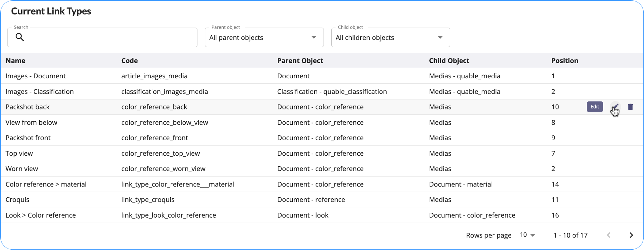Viewport: 644px width, 250px height.
Task: Open the Parent object dropdown
Action: [264, 38]
